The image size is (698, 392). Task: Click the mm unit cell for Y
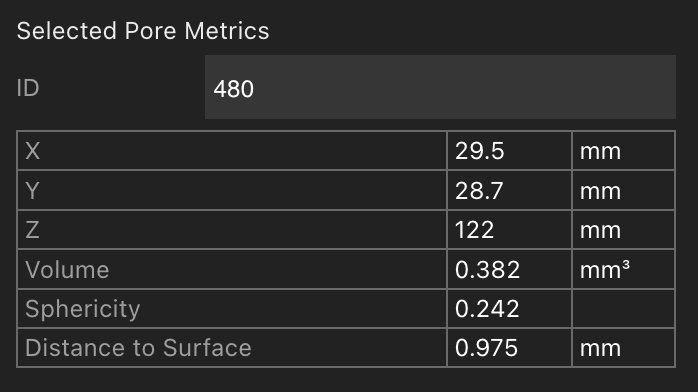click(x=623, y=190)
